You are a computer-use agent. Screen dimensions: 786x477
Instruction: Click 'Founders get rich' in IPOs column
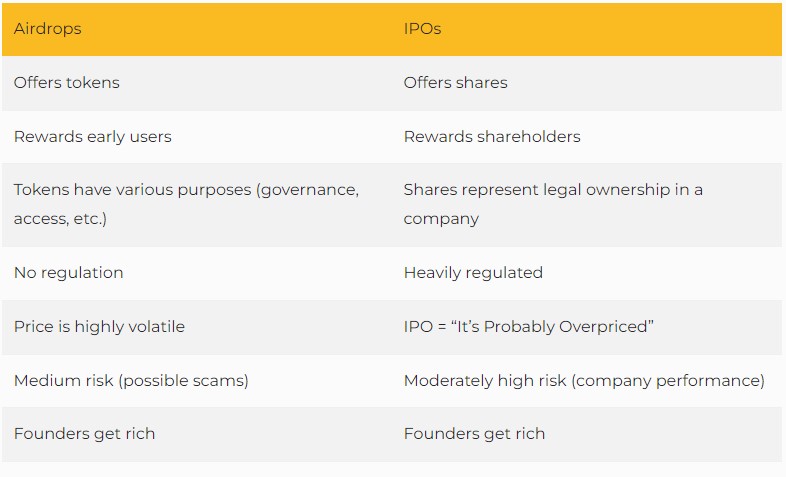point(474,434)
